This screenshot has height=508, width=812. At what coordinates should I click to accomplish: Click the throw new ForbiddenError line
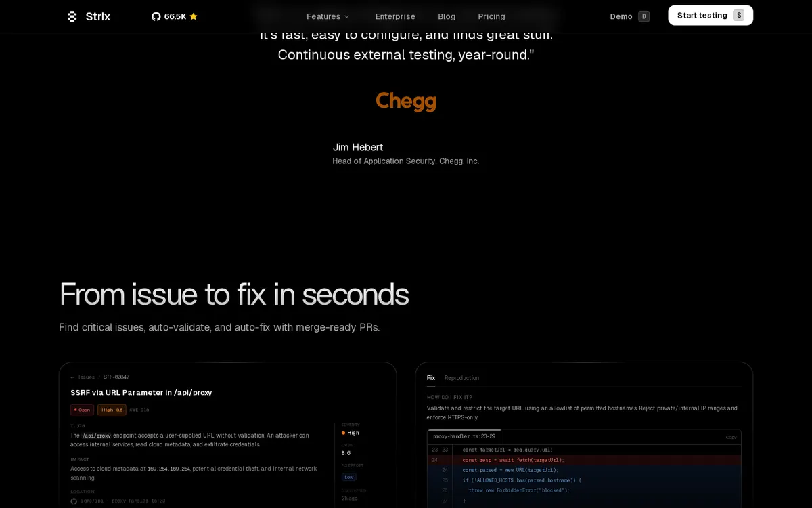pyautogui.click(x=519, y=490)
